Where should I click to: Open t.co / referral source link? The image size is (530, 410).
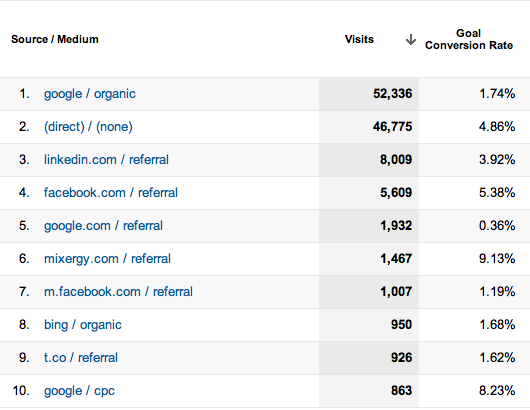click(x=81, y=358)
